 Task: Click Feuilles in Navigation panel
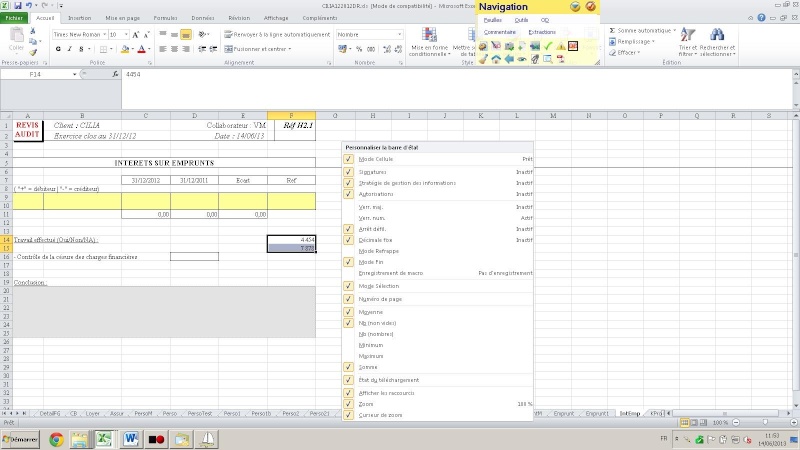pos(492,20)
